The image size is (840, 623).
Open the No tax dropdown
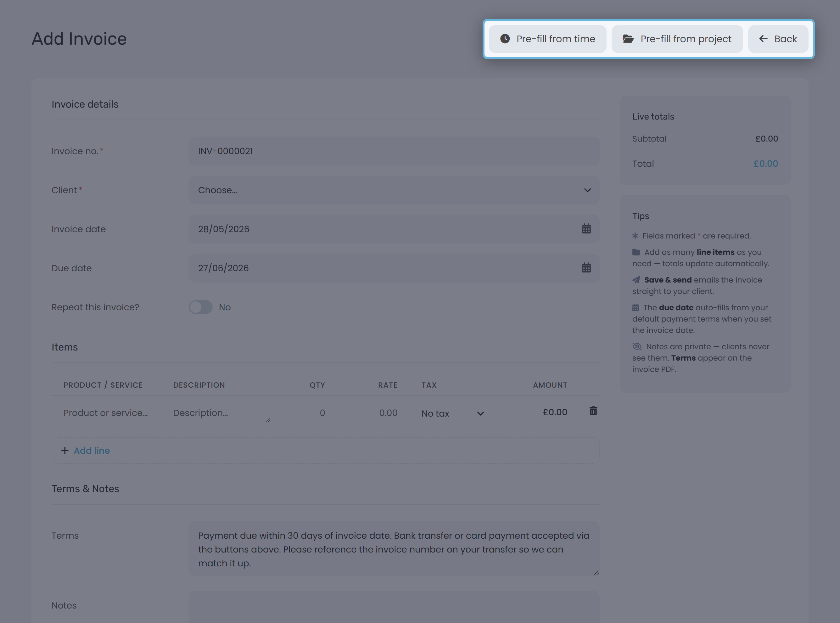[452, 414]
